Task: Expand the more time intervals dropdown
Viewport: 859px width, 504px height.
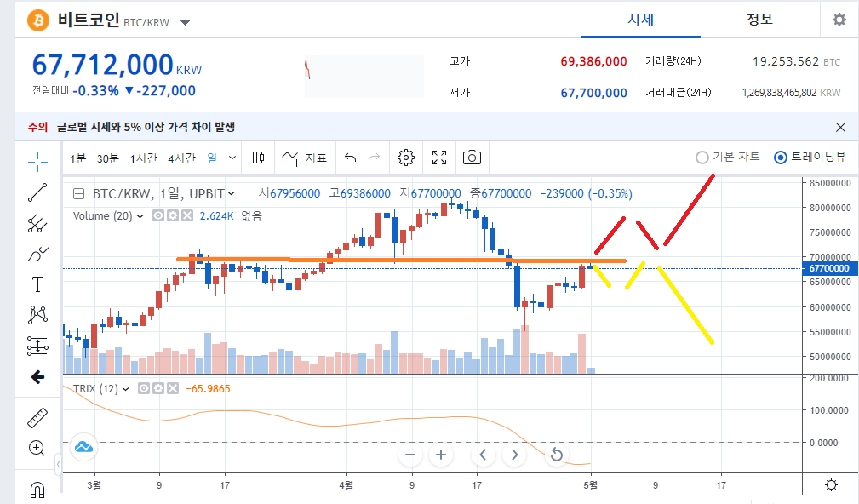Action: point(232,157)
